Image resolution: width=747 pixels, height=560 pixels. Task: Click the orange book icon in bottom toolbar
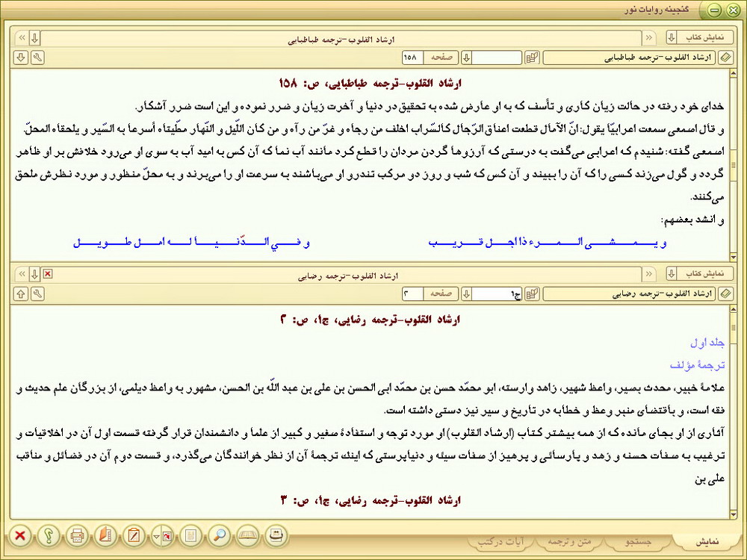tap(105, 535)
